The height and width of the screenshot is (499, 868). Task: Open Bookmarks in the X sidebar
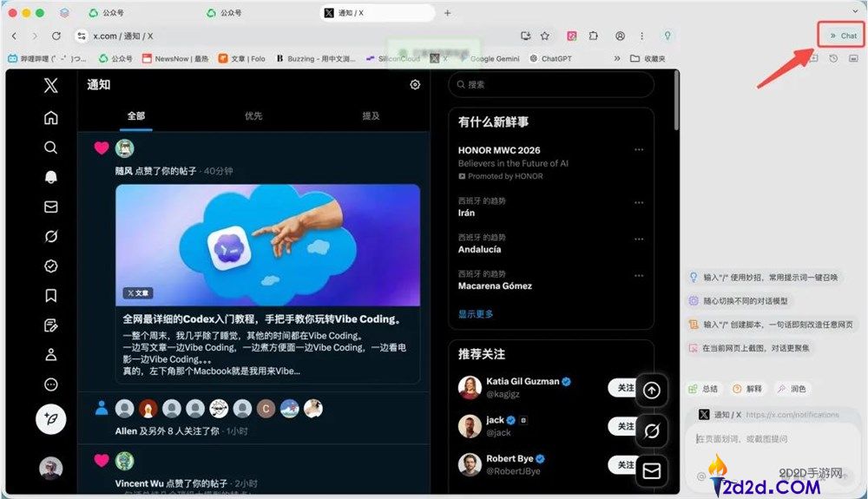click(x=51, y=295)
